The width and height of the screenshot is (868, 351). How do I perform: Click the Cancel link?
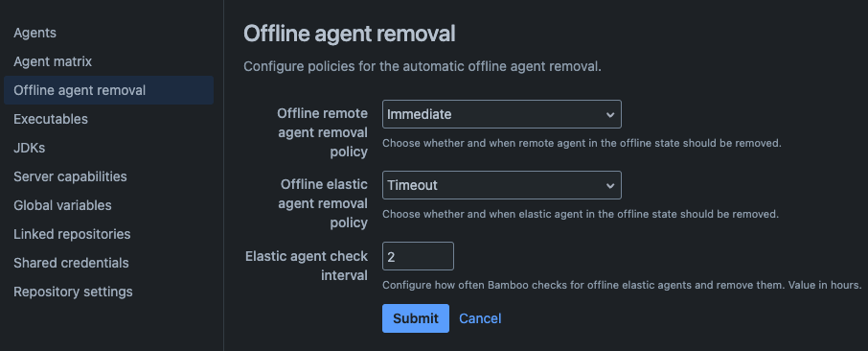[x=481, y=318]
